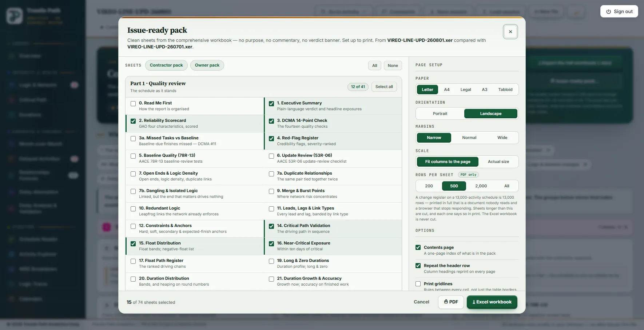Uncheck 15. Float Distribution

pyautogui.click(x=133, y=244)
